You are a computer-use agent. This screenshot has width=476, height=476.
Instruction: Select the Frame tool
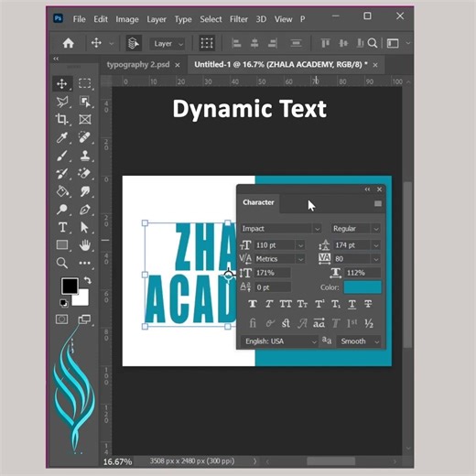(85, 119)
